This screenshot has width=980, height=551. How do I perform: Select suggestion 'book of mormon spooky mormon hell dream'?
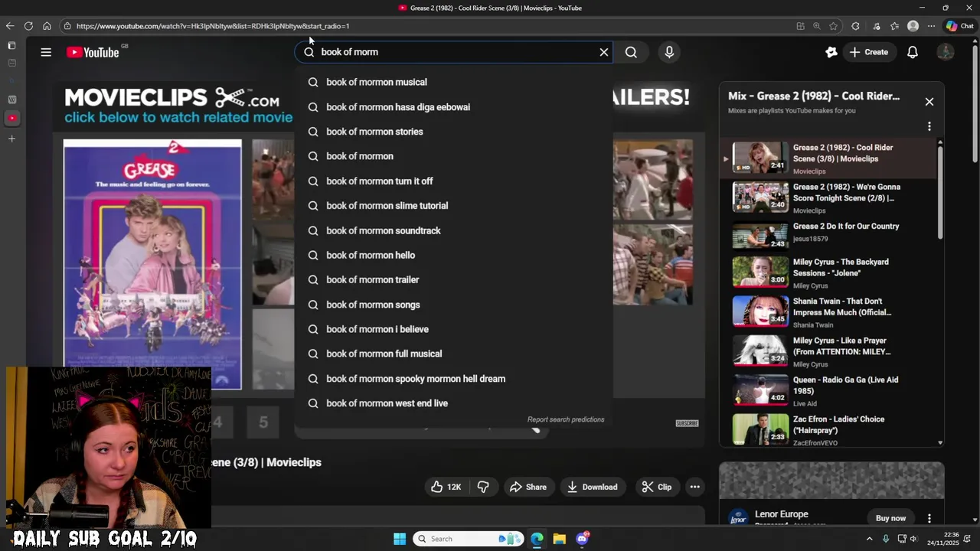tap(453, 379)
